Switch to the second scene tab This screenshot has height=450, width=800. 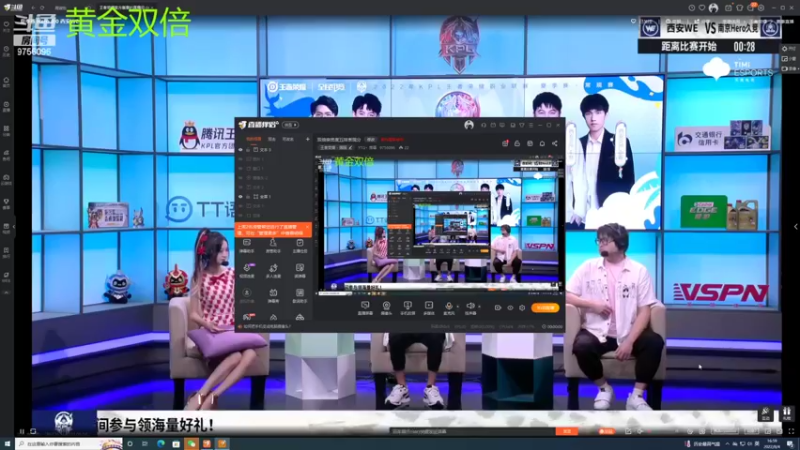tap(272, 139)
